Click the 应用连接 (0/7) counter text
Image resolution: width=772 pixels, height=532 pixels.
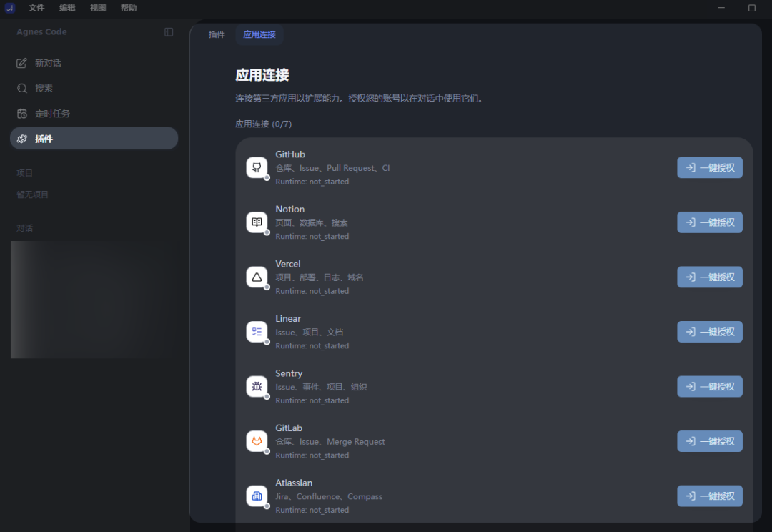(263, 124)
